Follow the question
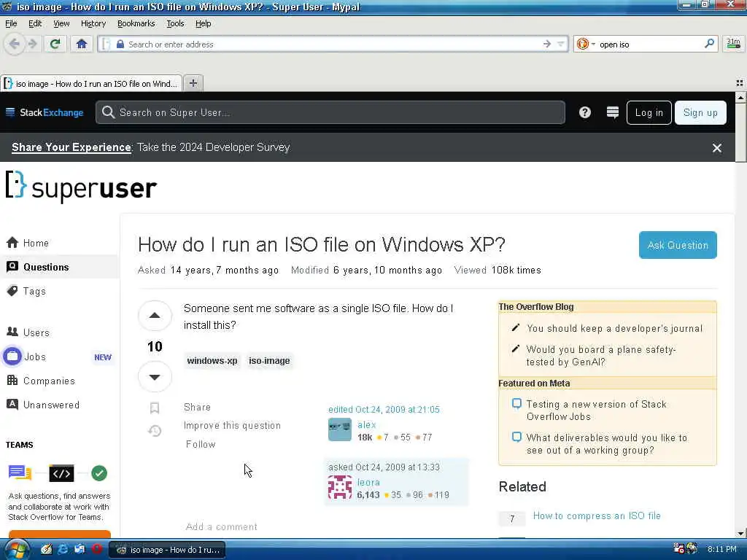 click(x=201, y=444)
